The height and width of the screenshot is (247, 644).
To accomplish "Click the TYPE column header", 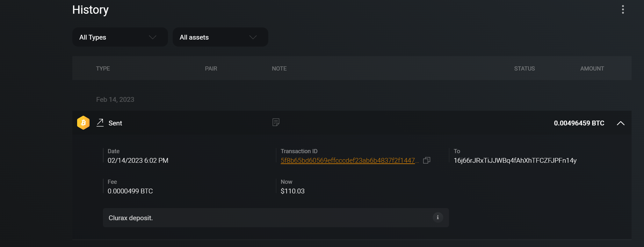I will click(x=103, y=69).
